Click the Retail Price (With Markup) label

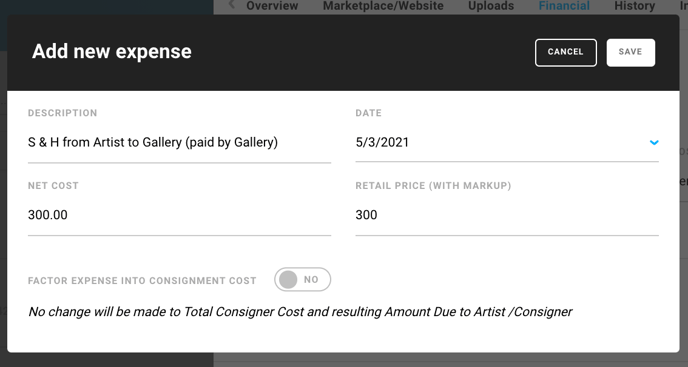click(x=434, y=186)
